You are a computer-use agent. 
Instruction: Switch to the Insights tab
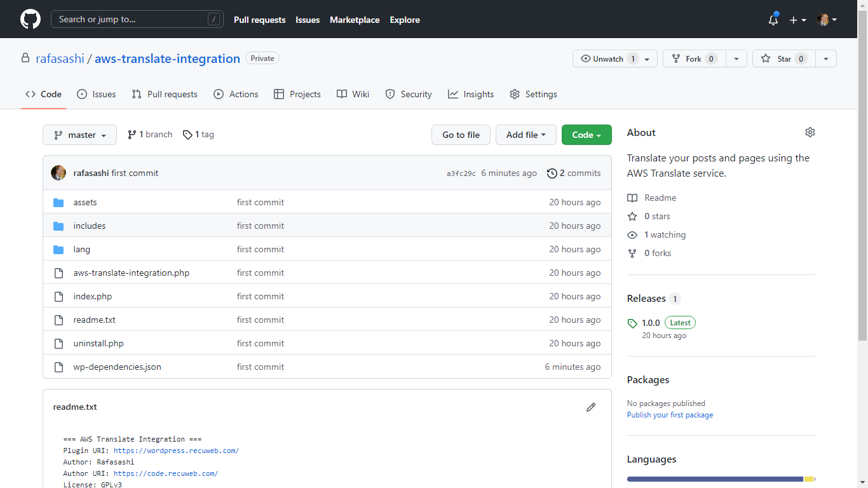coord(471,94)
